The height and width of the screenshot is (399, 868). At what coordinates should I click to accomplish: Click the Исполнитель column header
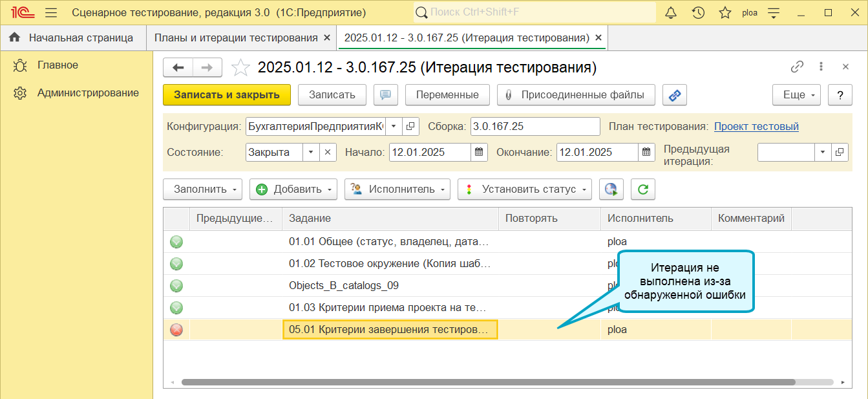pyautogui.click(x=656, y=219)
